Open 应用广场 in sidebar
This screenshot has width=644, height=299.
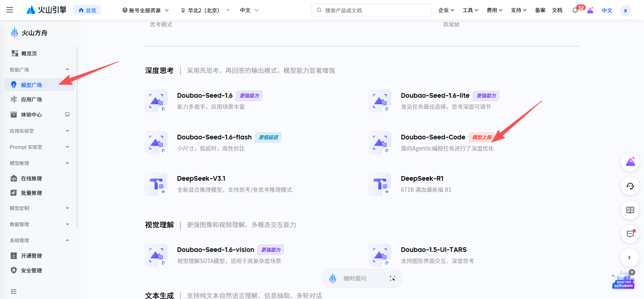(x=40, y=99)
